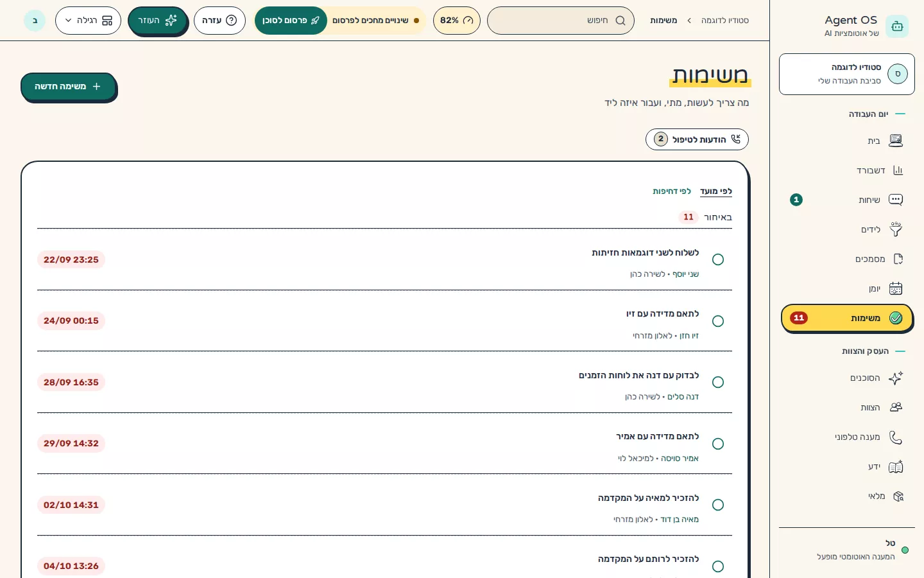The image size is (924, 578).
Task: Click the search magnifier icon
Action: pos(620,21)
